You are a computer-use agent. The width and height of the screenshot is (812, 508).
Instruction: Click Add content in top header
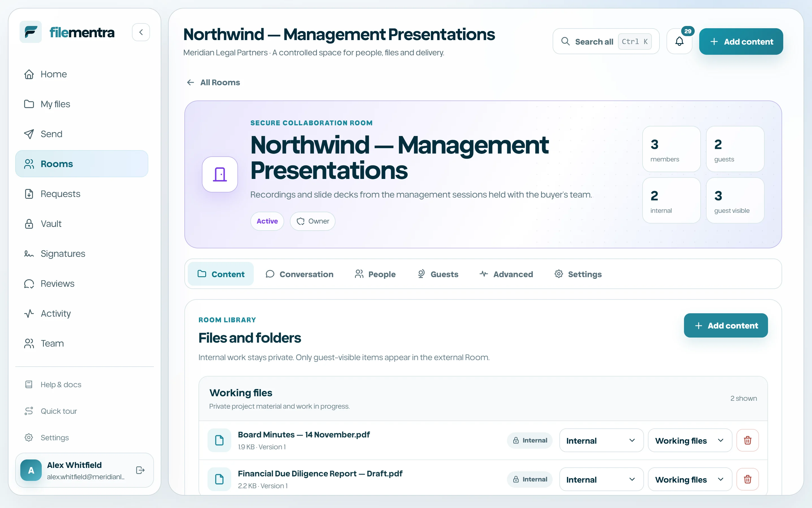(741, 41)
